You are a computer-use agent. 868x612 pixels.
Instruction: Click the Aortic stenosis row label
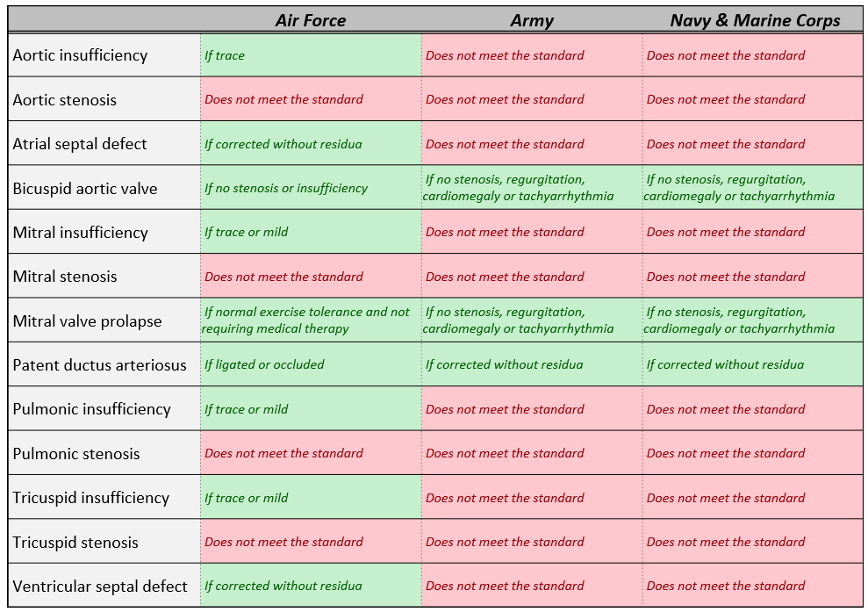(64, 100)
